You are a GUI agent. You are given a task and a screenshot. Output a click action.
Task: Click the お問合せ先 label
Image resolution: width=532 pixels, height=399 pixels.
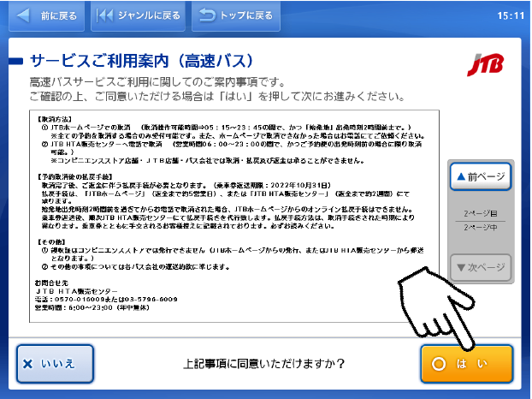(x=51, y=283)
